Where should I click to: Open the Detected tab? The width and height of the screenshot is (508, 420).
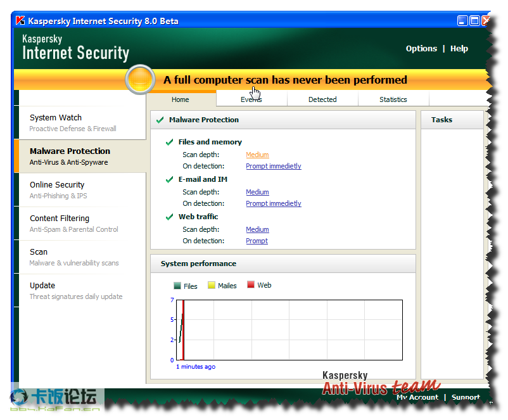(322, 99)
